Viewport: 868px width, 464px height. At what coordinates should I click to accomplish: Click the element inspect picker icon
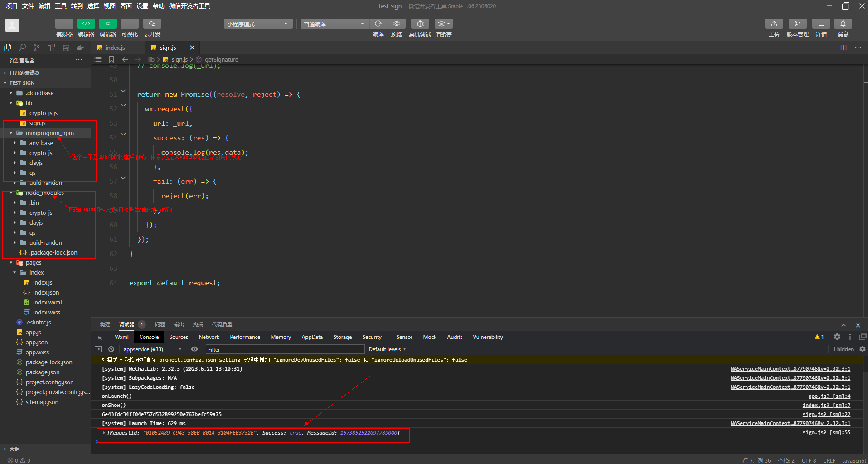coord(99,337)
